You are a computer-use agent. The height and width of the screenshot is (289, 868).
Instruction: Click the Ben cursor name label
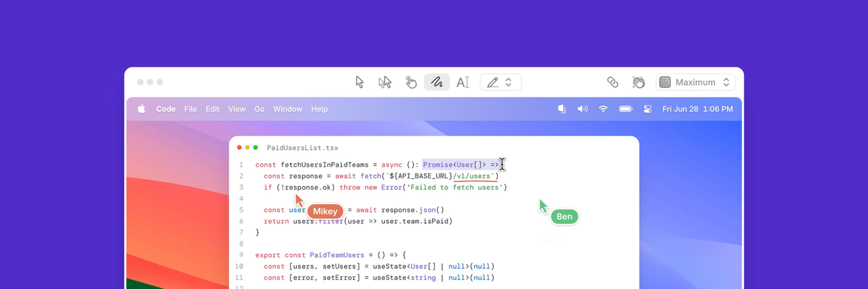(x=564, y=217)
